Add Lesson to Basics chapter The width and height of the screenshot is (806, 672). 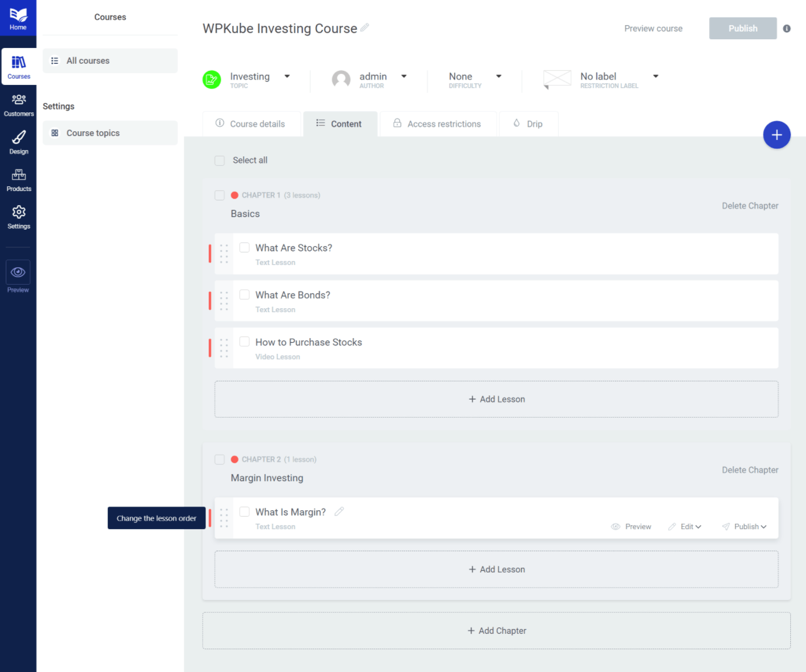[x=496, y=399]
